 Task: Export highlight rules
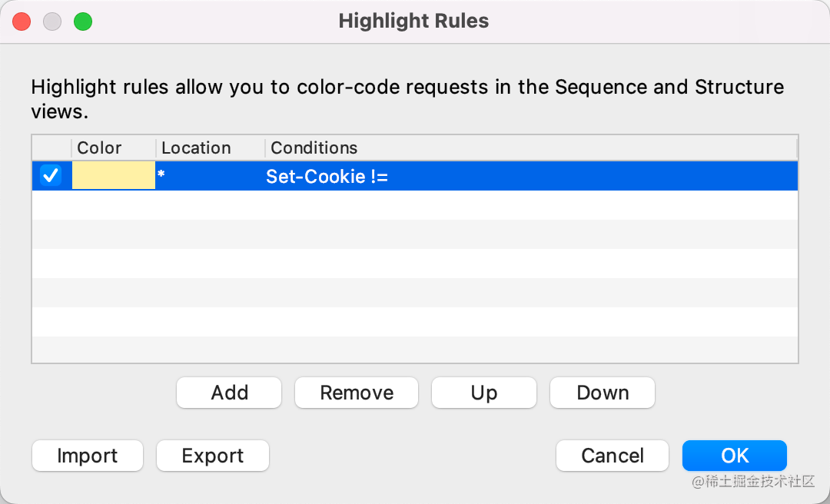pyautogui.click(x=213, y=456)
